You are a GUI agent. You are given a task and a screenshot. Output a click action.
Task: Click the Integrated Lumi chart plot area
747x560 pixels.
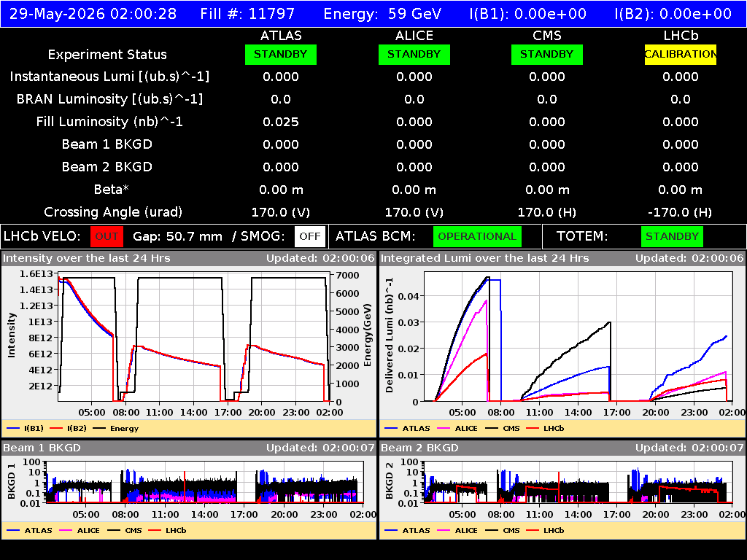pos(578,337)
